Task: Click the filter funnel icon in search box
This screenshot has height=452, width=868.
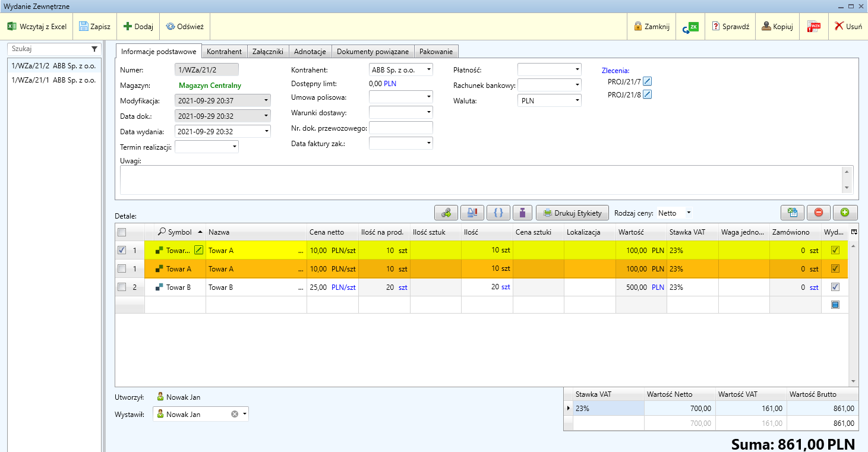Action: (x=94, y=49)
